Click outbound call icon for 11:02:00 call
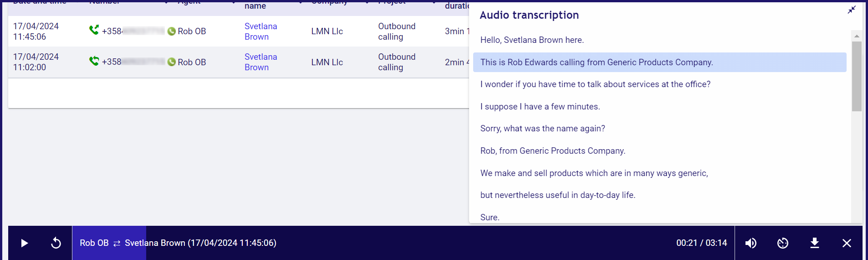The width and height of the screenshot is (868, 260). pyautogui.click(x=94, y=61)
